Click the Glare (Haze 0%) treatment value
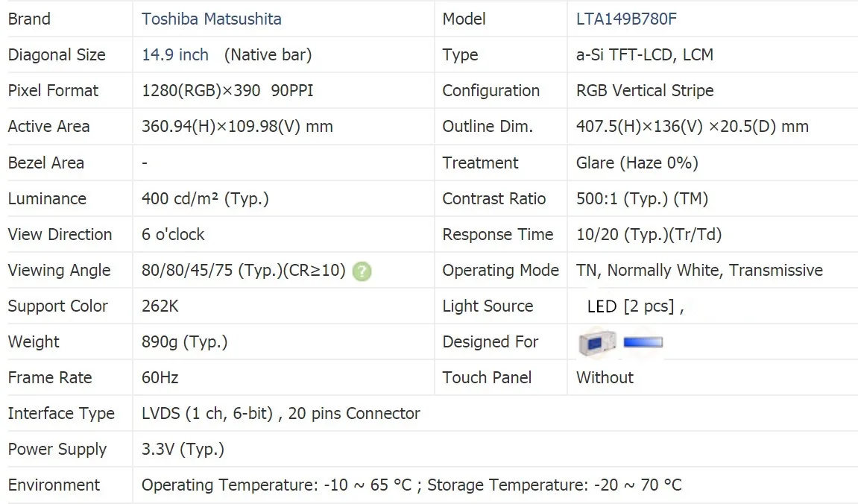Image resolution: width=858 pixels, height=504 pixels. (x=637, y=163)
